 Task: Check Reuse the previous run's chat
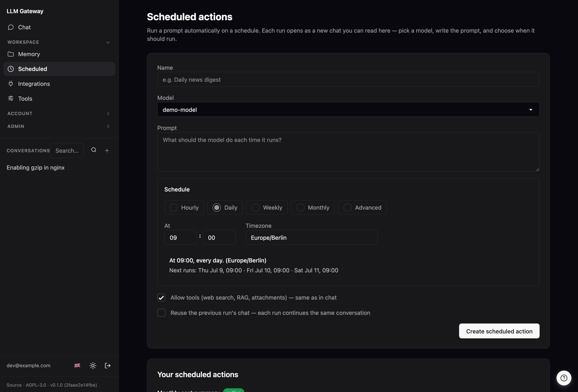tap(161, 313)
